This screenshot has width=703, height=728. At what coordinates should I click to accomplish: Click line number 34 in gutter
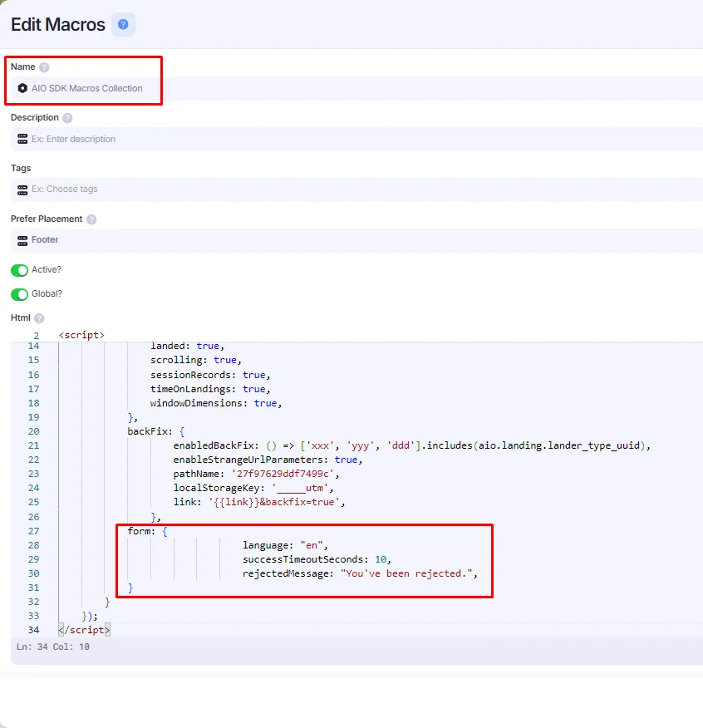33,630
